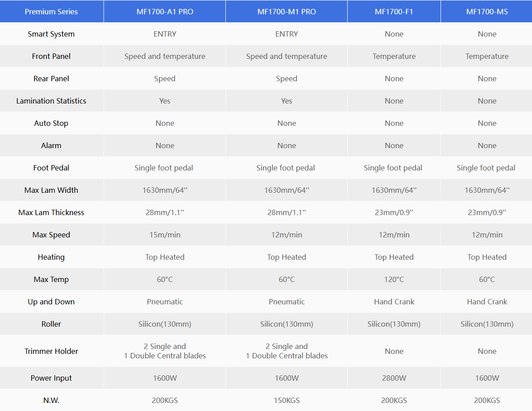Click the MF1700-M5 column header

[487, 12]
